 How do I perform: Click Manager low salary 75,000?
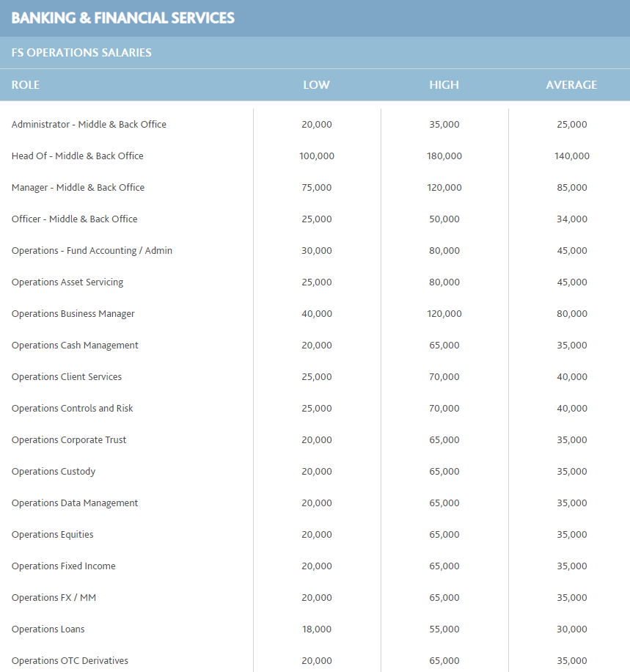(317, 187)
